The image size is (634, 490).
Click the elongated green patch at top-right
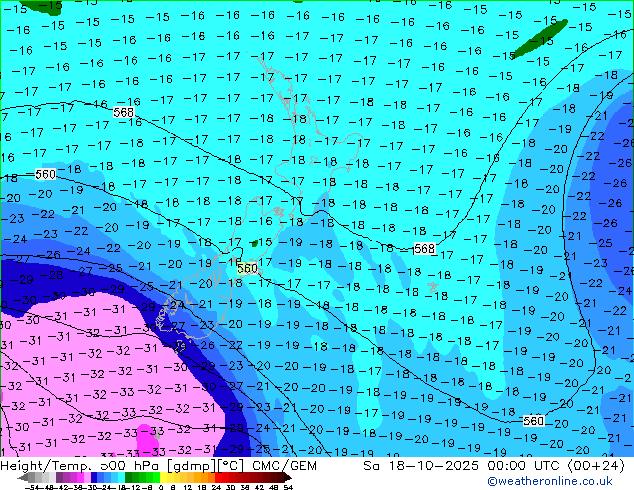[540, 38]
